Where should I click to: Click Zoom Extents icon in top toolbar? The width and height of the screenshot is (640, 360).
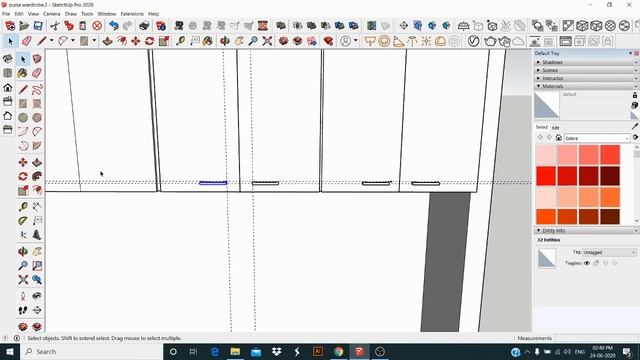point(267,41)
